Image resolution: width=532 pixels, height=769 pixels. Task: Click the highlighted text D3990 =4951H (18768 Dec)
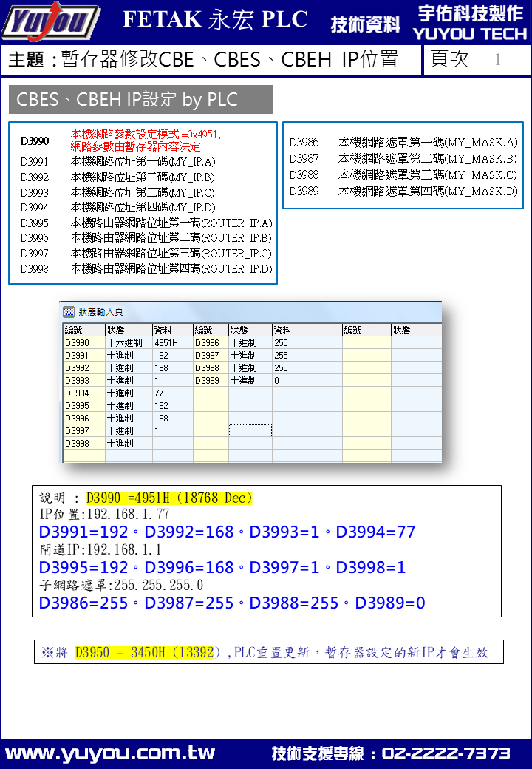[169, 498]
